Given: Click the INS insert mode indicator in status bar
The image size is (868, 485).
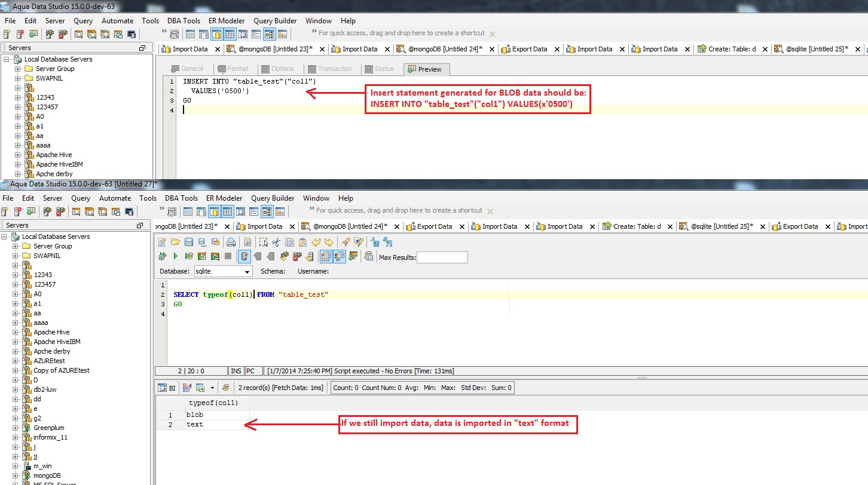Looking at the screenshot, I should coord(236,371).
